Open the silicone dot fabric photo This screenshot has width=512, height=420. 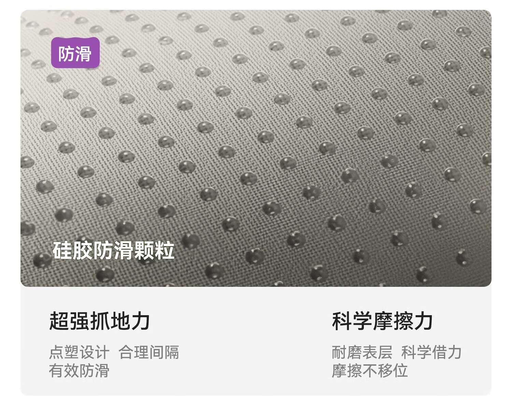coord(256,148)
